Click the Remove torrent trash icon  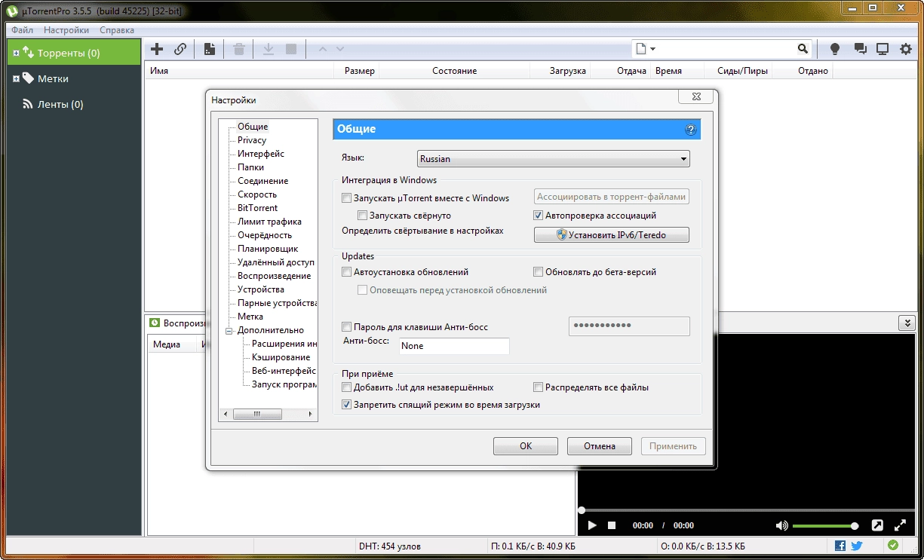pos(239,49)
